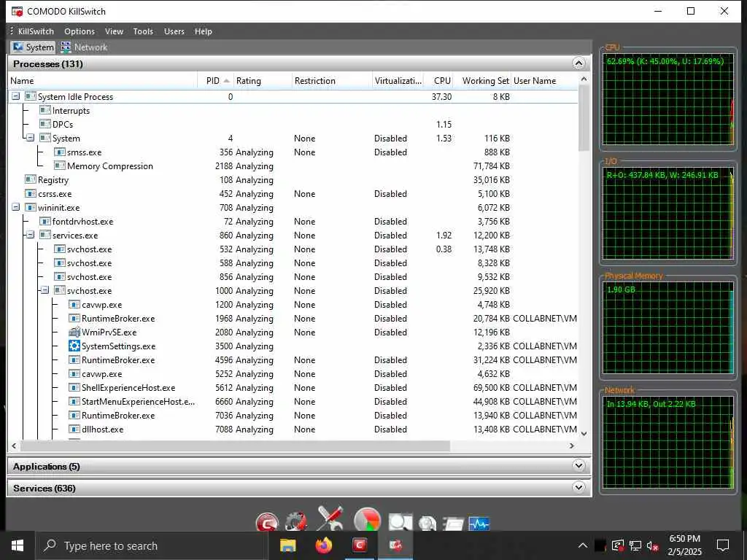The width and height of the screenshot is (747, 560).
Task: Show hidden tray icons chevron
Action: point(583,545)
